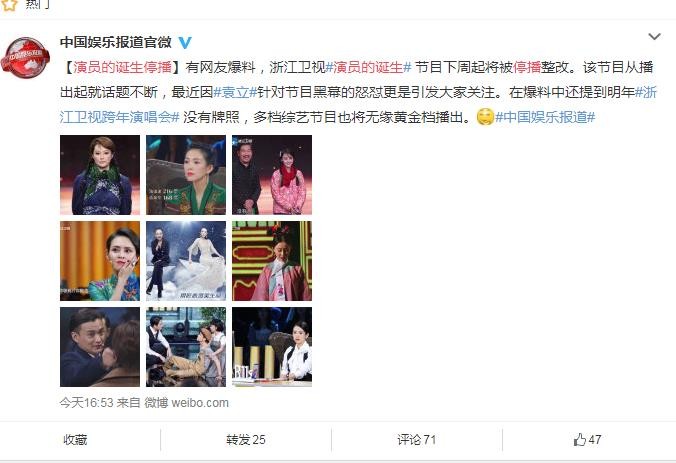The height and width of the screenshot is (463, 676).
Task: Open hashtag #中国娱乐报道#
Action: click(545, 117)
